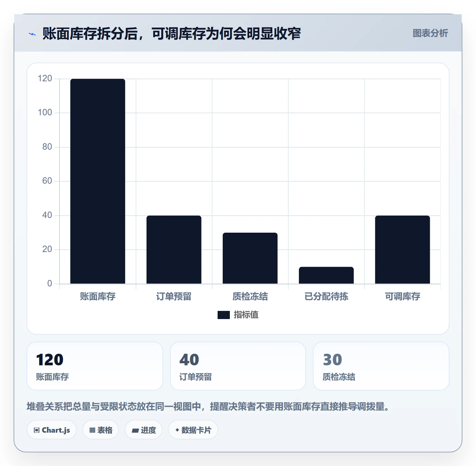
Task: Click the 图表分析 label in header
Action: 430,33
